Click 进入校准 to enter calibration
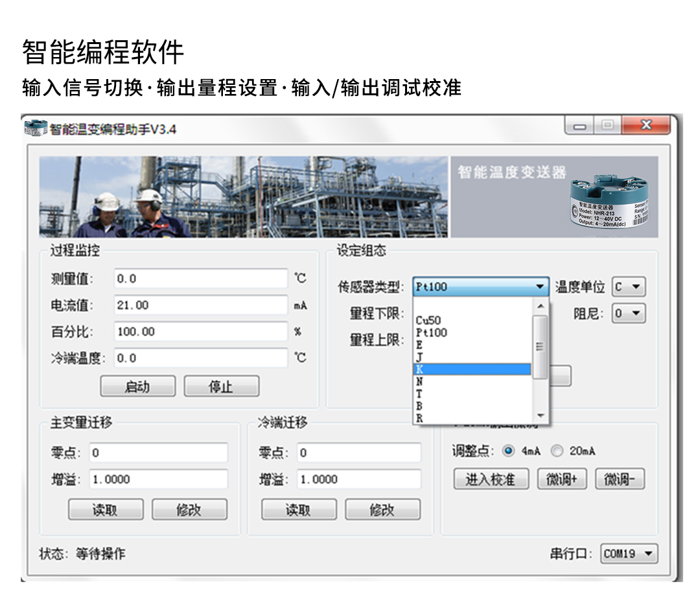The height and width of the screenshot is (597, 700). click(491, 479)
